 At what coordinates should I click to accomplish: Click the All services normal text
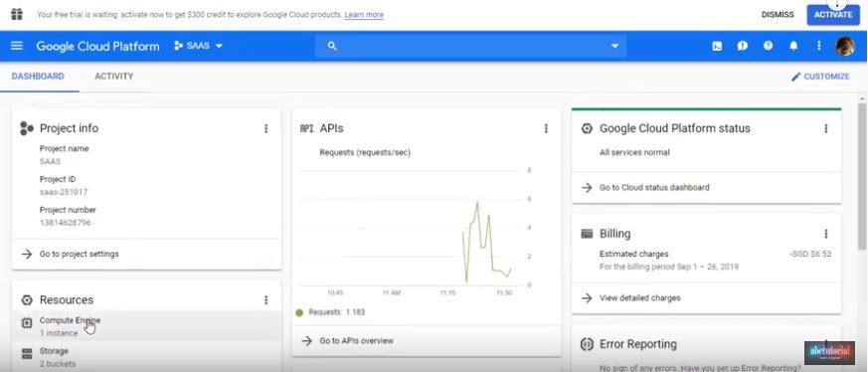(x=634, y=152)
